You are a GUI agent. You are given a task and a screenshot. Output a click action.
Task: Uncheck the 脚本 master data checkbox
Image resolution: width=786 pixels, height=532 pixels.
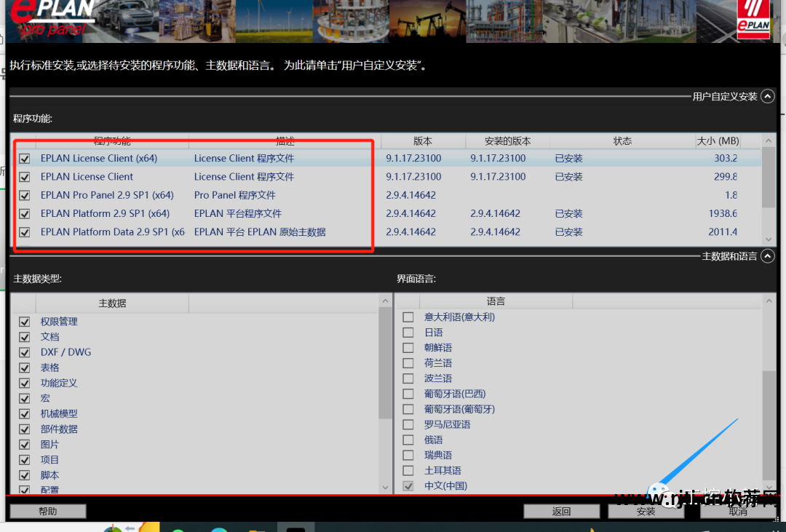point(25,475)
